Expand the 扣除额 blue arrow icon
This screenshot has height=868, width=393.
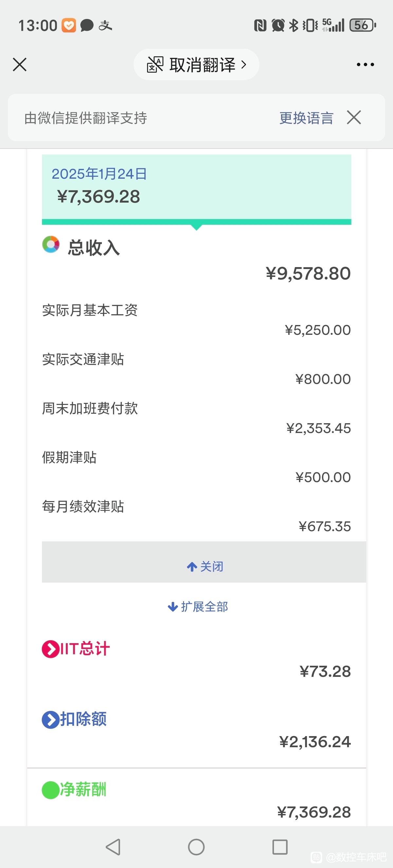click(50, 719)
